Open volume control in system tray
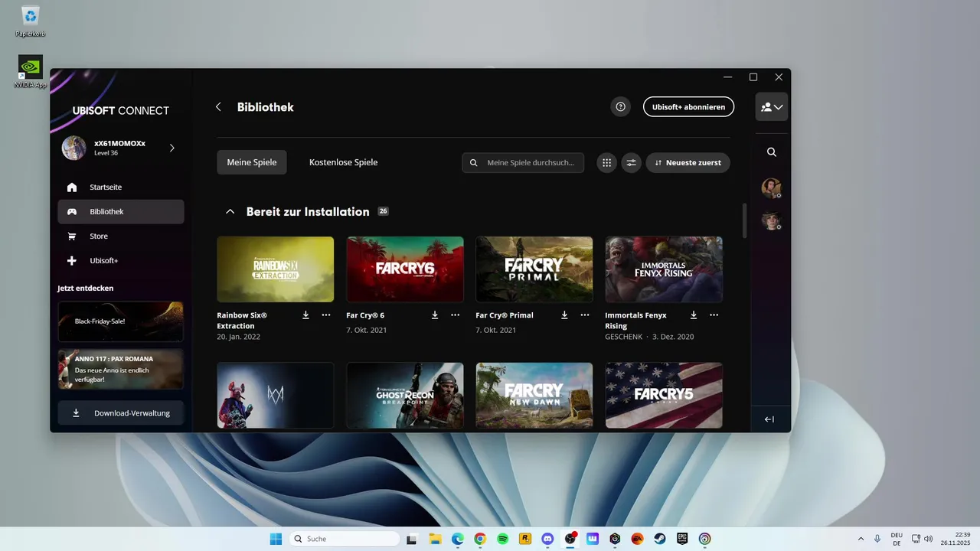Image resolution: width=980 pixels, height=551 pixels. click(x=929, y=539)
